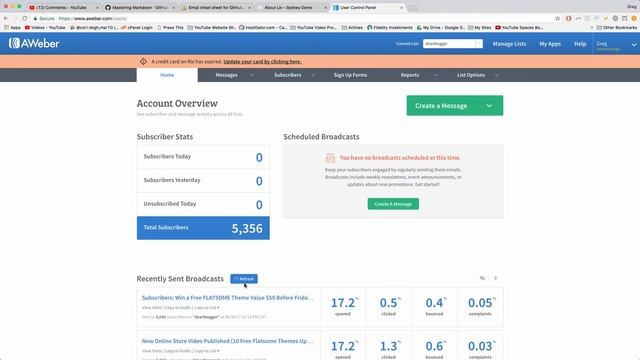Switch to the Emoji cheat sheet browser tab
Viewport: 640px width, 360px height.
pyautogui.click(x=216, y=7)
